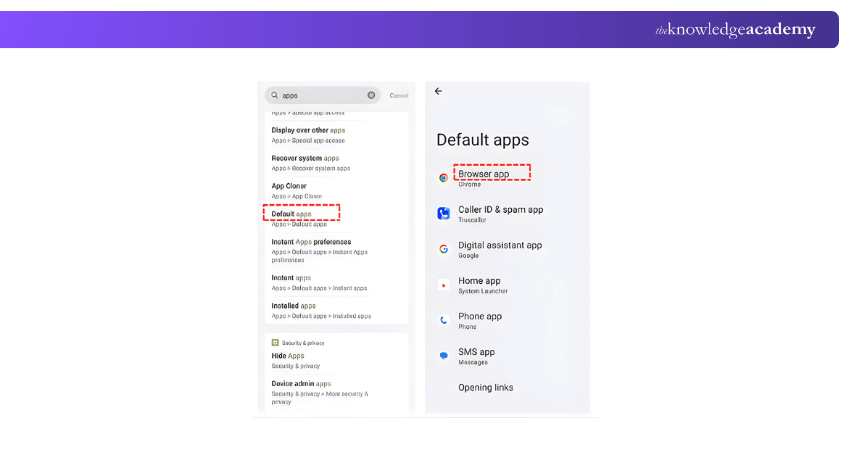Clear the search field with the X icon
Image resolution: width=850 pixels, height=450 pixels.
(371, 95)
